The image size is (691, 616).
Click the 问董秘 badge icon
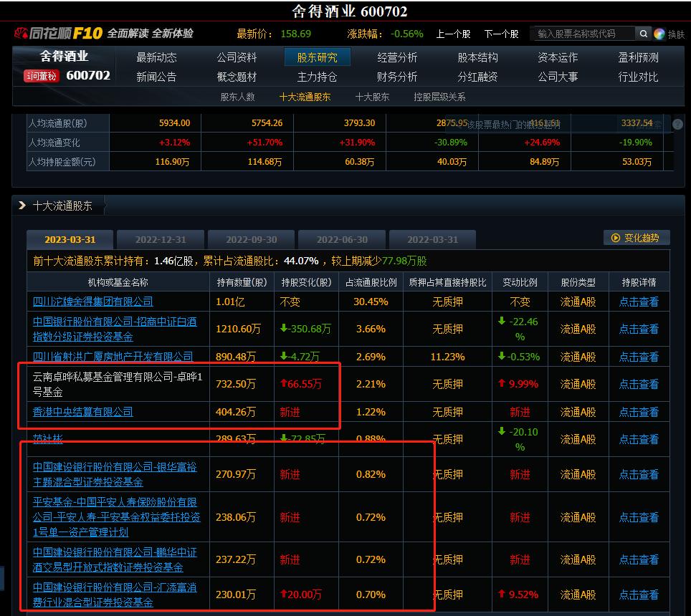[x=41, y=76]
